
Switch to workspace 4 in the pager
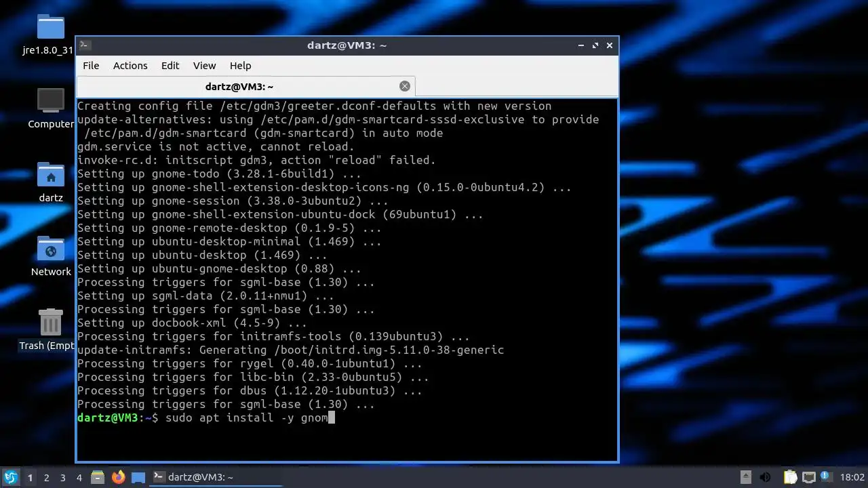[79, 478]
